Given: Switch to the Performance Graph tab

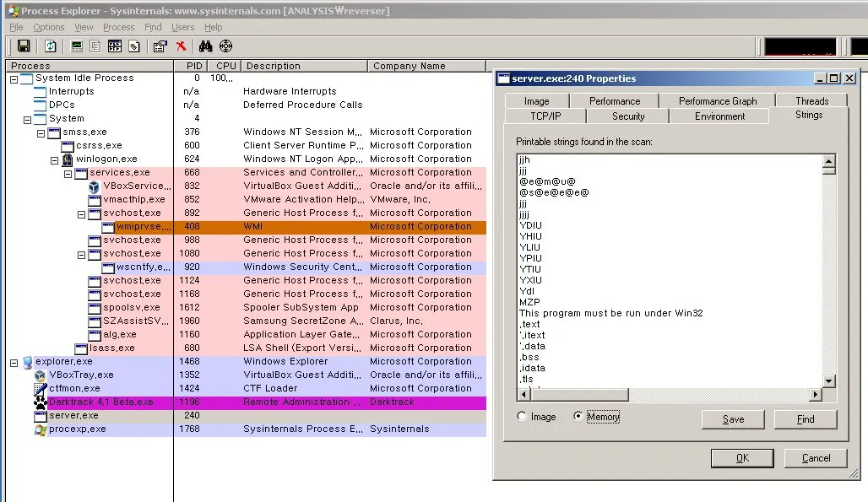Looking at the screenshot, I should coord(718,101).
